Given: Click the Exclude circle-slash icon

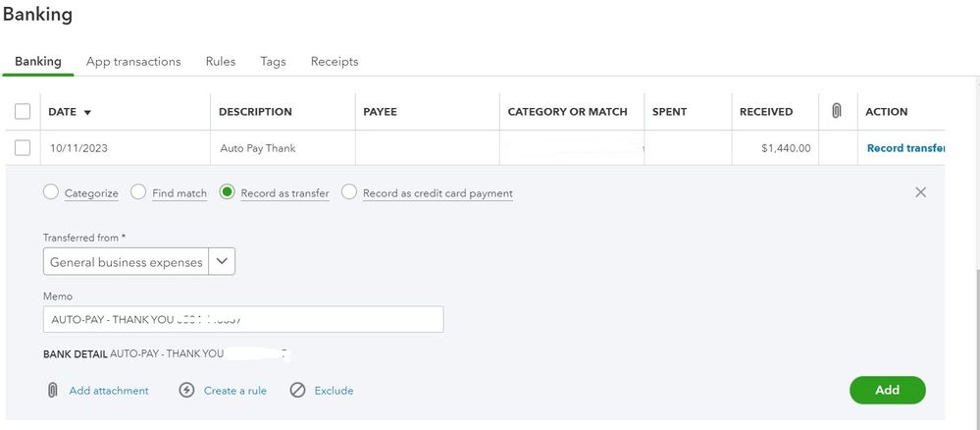Looking at the screenshot, I should [x=298, y=391].
